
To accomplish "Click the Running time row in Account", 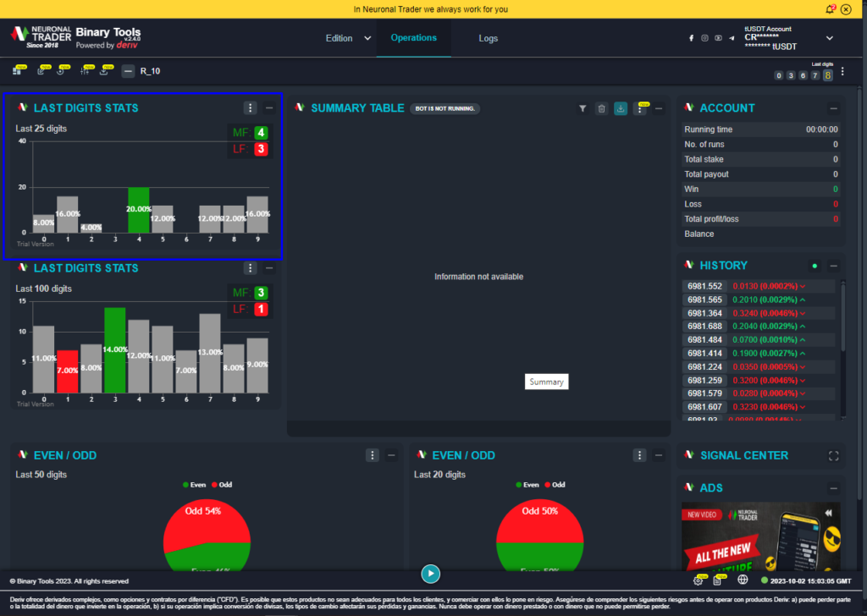I will pos(761,129).
